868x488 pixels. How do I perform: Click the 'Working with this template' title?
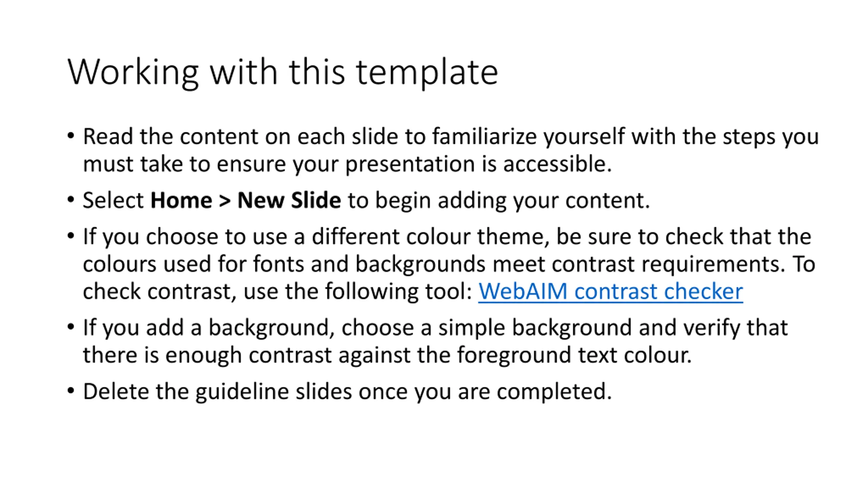(283, 73)
